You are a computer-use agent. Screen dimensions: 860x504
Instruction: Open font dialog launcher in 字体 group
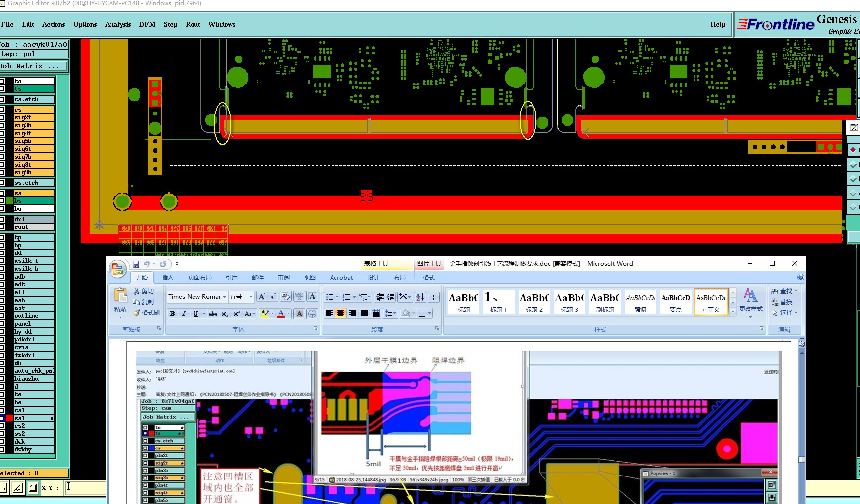click(315, 328)
